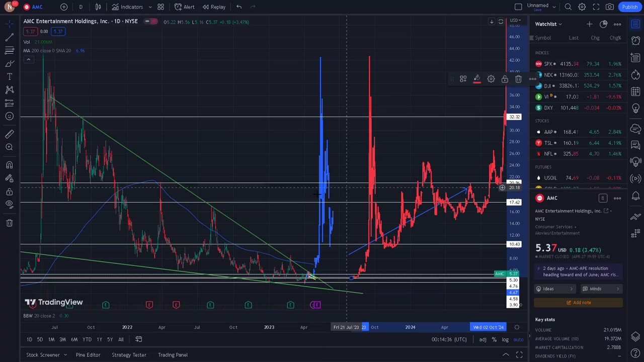
Task: Add a symbol to the watchlist
Action: (589, 24)
